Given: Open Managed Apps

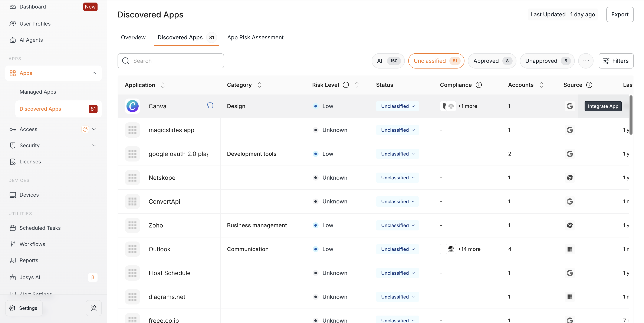Looking at the screenshot, I should coord(38,92).
